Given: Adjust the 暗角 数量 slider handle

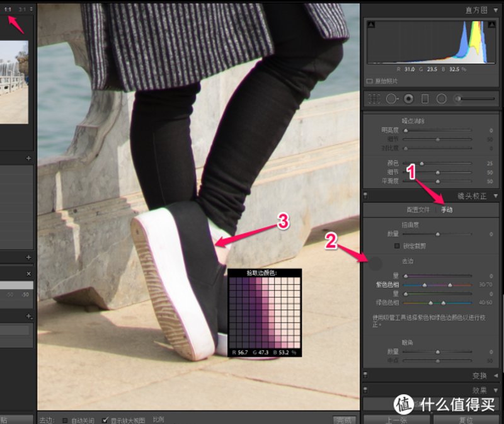Looking at the screenshot, I should coord(437,352).
